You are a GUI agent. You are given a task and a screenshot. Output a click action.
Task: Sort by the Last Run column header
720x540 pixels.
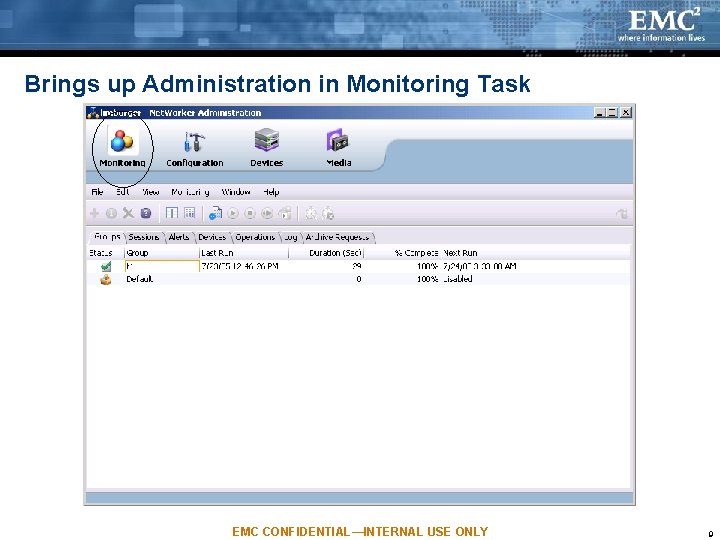244,253
